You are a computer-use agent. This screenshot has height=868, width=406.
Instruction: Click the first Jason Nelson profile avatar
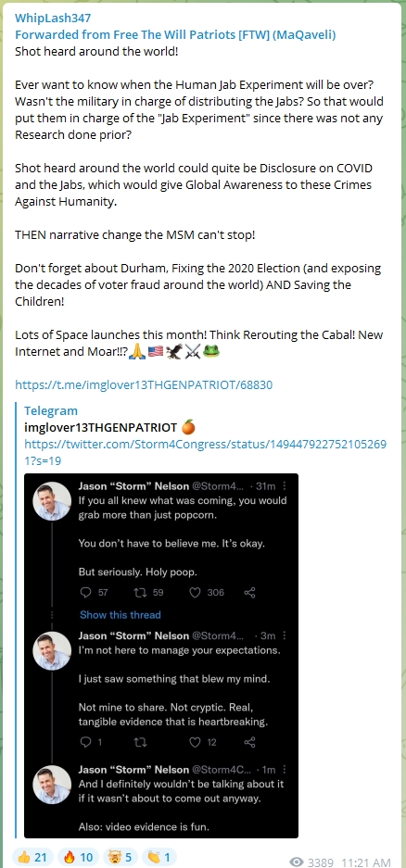click(x=52, y=501)
